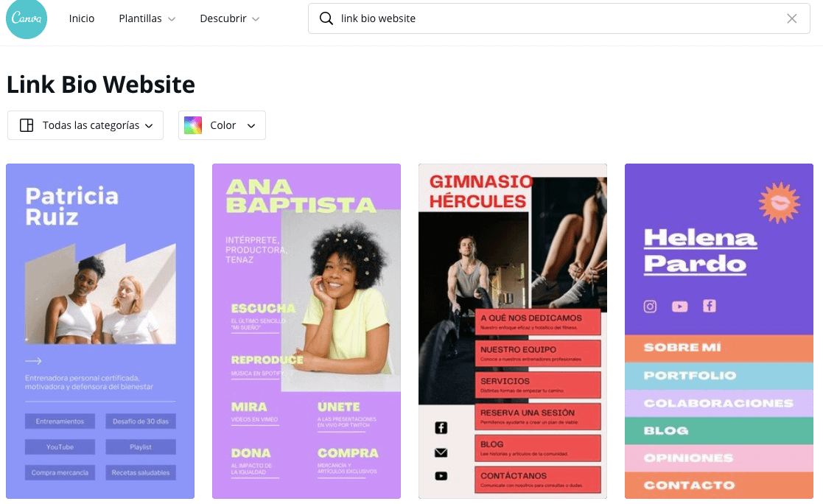
Task: Click the Facebook icon on Gimnasio Hércules template
Action: pyautogui.click(x=441, y=427)
